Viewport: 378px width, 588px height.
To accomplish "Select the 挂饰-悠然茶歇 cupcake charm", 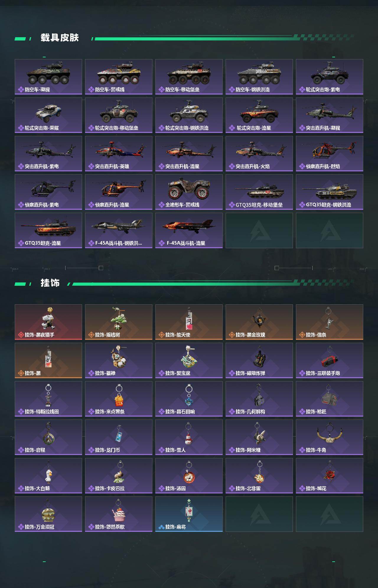I will [119, 514].
